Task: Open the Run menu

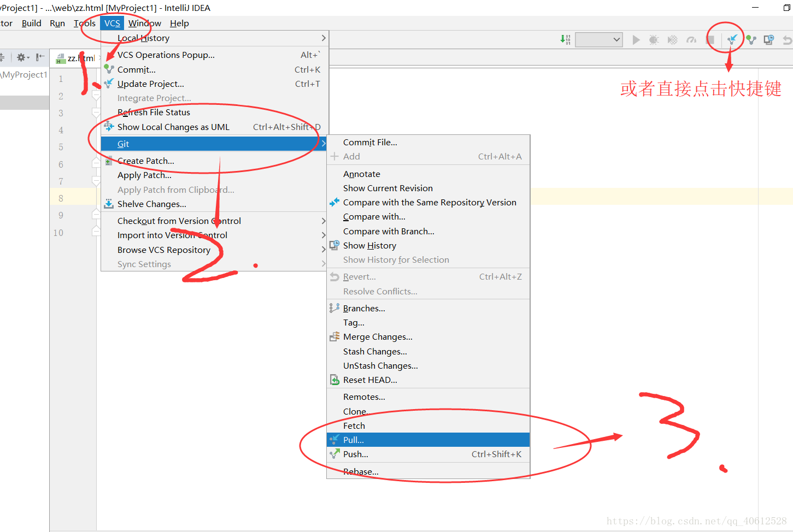Action: click(57, 23)
